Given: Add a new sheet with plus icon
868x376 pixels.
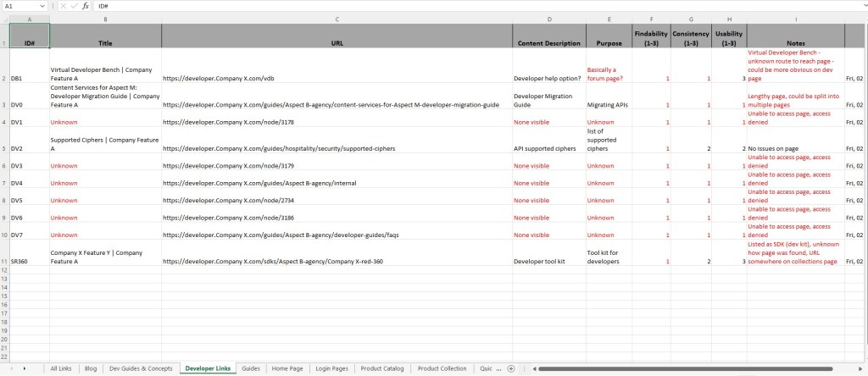Looking at the screenshot, I should 511,368.
